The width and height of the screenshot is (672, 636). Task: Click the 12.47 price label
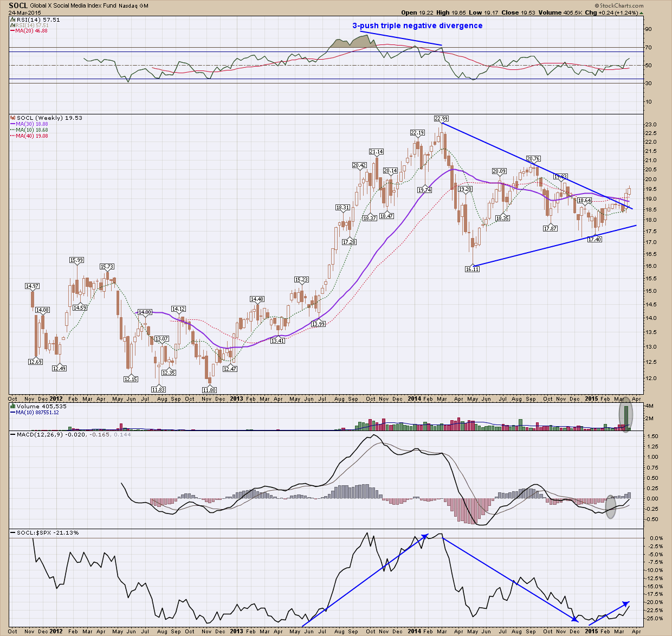coord(230,369)
